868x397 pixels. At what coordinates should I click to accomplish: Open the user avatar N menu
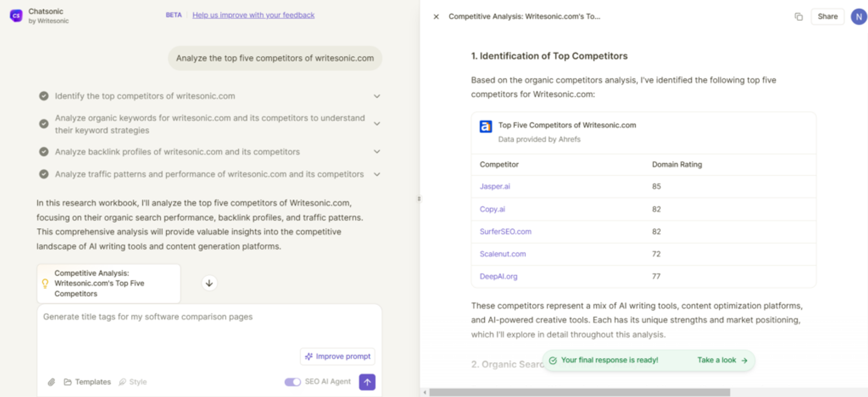tap(859, 17)
